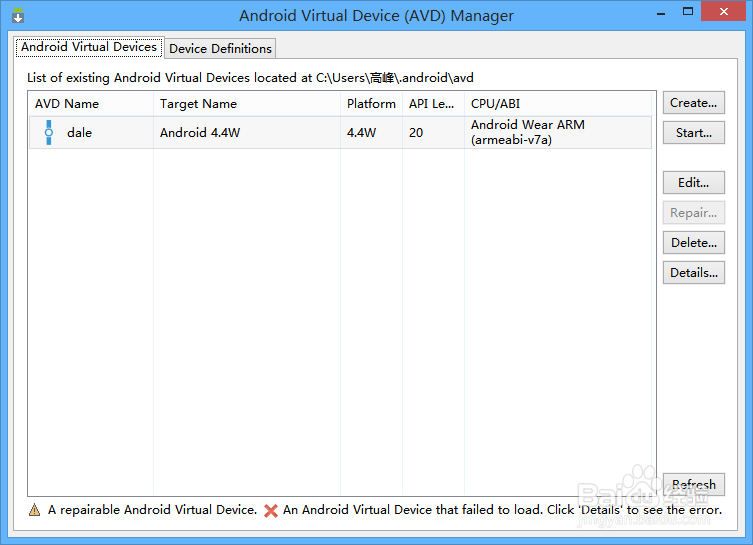Start the selected virtual device
The height and width of the screenshot is (545, 753).
tap(693, 133)
